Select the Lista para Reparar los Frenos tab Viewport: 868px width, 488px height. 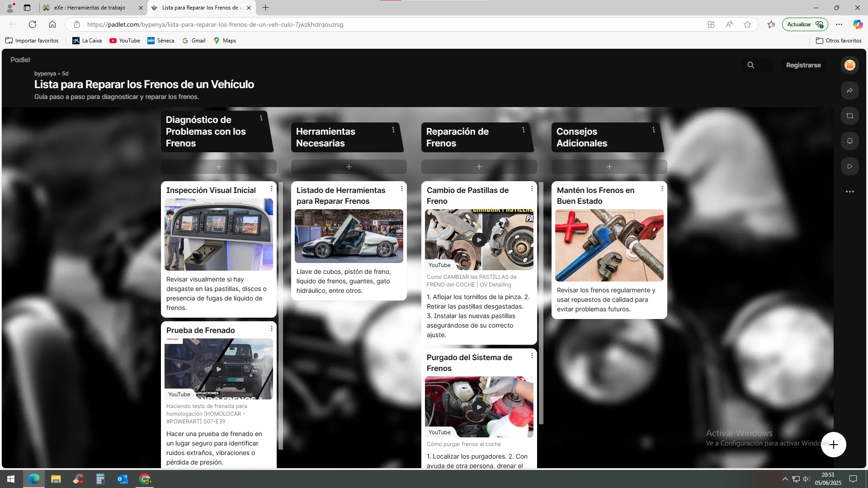click(x=202, y=8)
